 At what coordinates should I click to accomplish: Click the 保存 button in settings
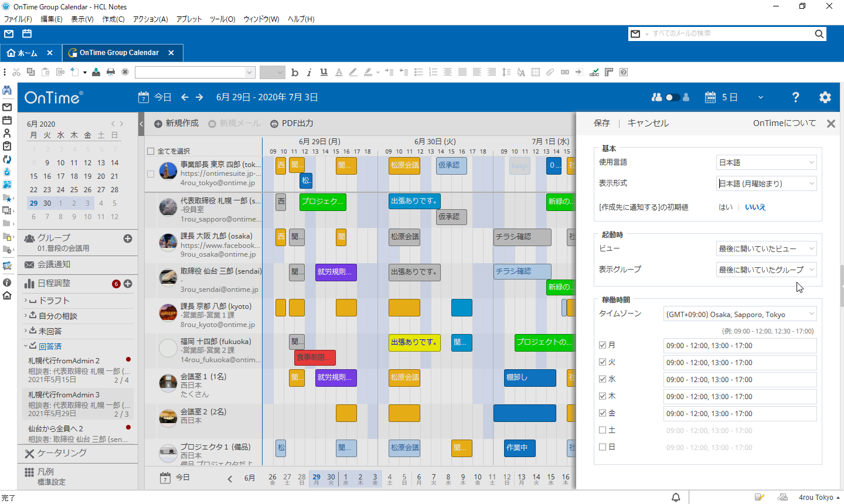pyautogui.click(x=602, y=123)
